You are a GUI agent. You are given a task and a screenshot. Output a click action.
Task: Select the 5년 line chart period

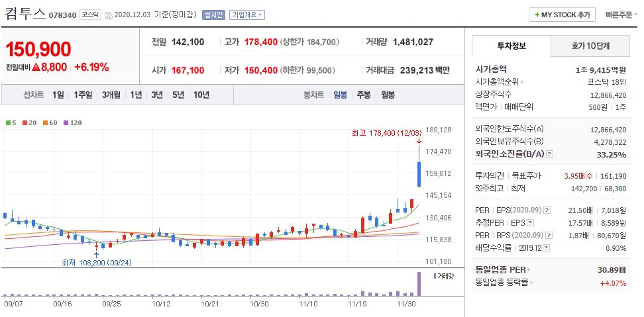click(x=178, y=95)
